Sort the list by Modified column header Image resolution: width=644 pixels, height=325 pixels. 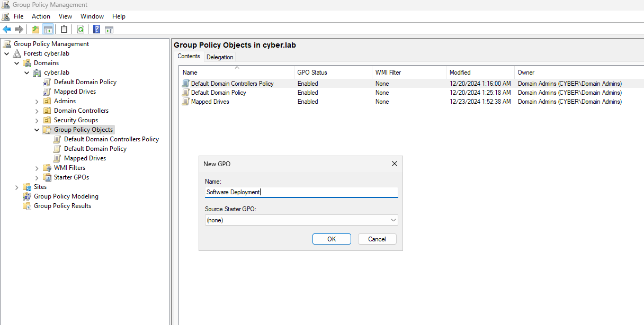point(460,73)
